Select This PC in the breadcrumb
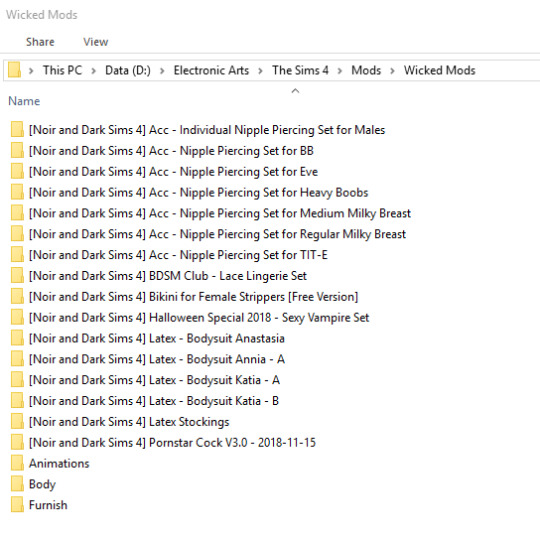540x541 pixels. click(62, 70)
